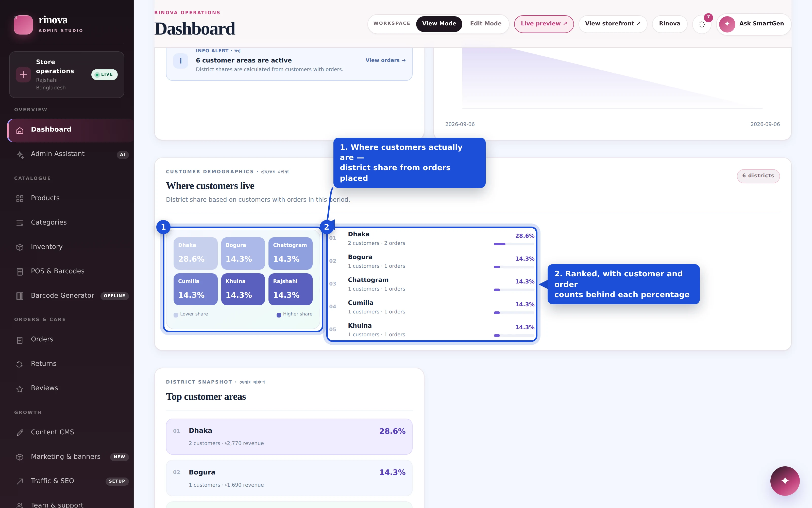This screenshot has height=508, width=812.
Task: Open the Dhaka top customer area card
Action: coord(289,436)
